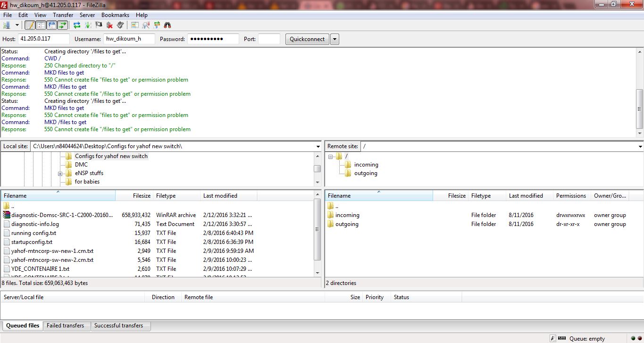The height and width of the screenshot is (343, 644).
Task: Open the View menu
Action: (41, 15)
